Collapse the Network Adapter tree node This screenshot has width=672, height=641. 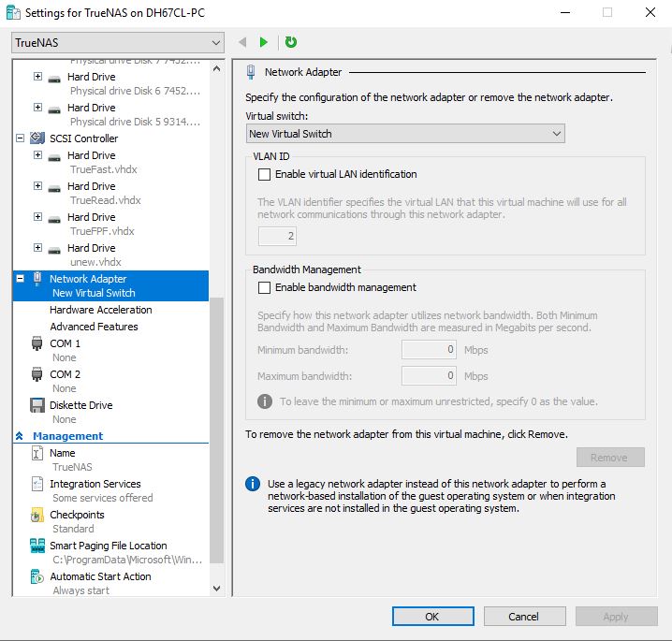point(21,279)
